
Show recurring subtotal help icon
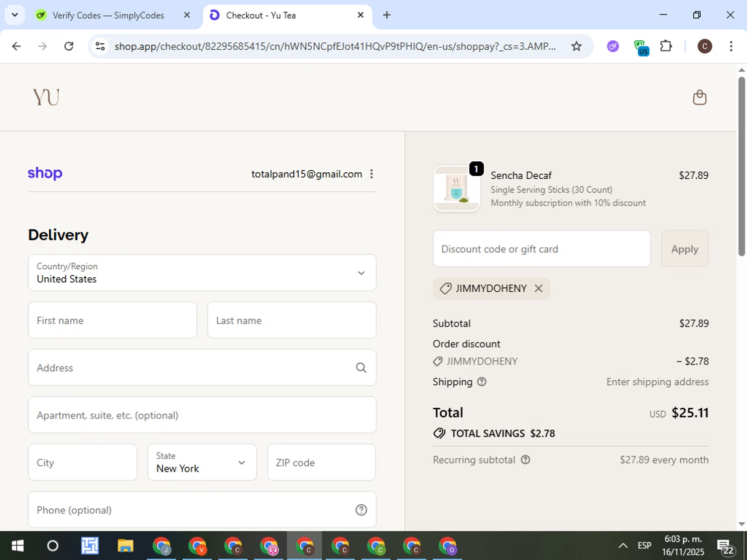(x=525, y=459)
